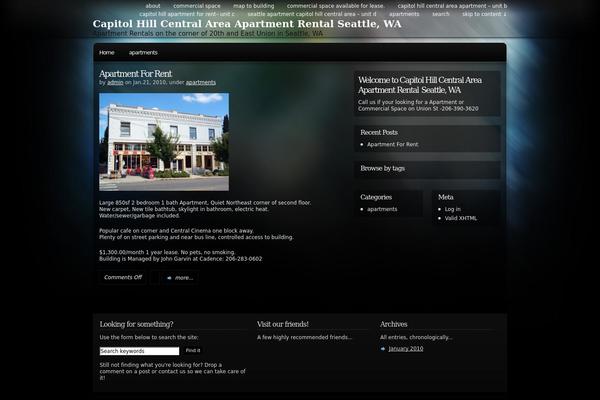600x400 pixels.
Task: Focus the 'Search keywords' input field
Action: pyautogui.click(x=139, y=351)
